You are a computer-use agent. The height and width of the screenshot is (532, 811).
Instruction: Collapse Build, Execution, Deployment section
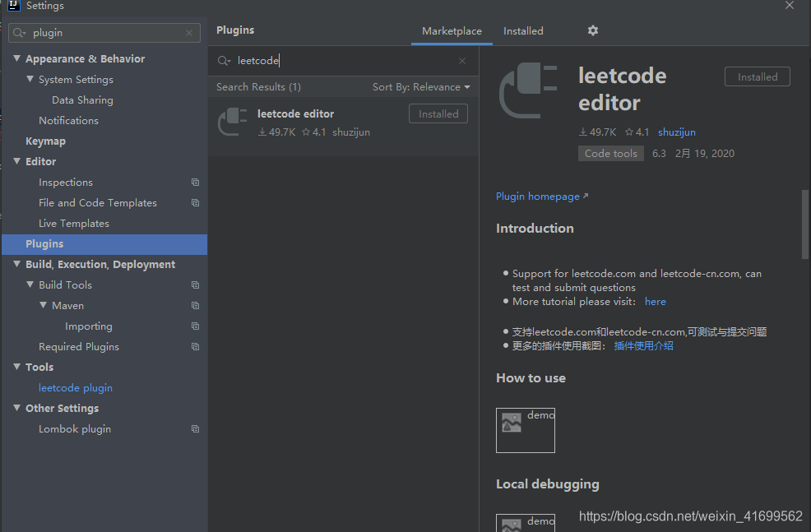click(x=16, y=264)
